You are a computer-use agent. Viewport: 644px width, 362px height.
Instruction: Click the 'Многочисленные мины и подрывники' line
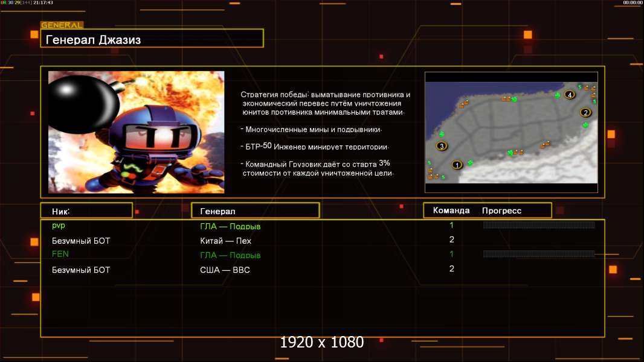coord(311,129)
